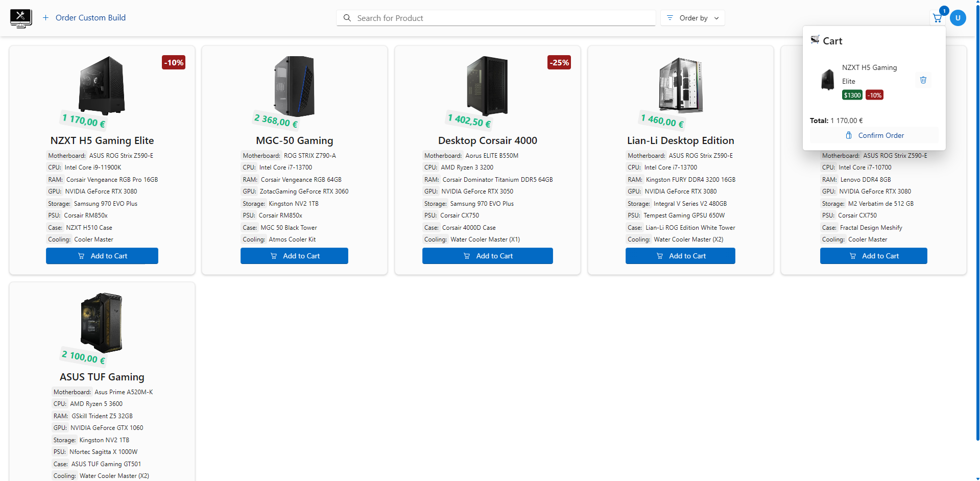
Task: Click the cart icon in MGC-50 Add to Cart button
Action: tap(274, 256)
